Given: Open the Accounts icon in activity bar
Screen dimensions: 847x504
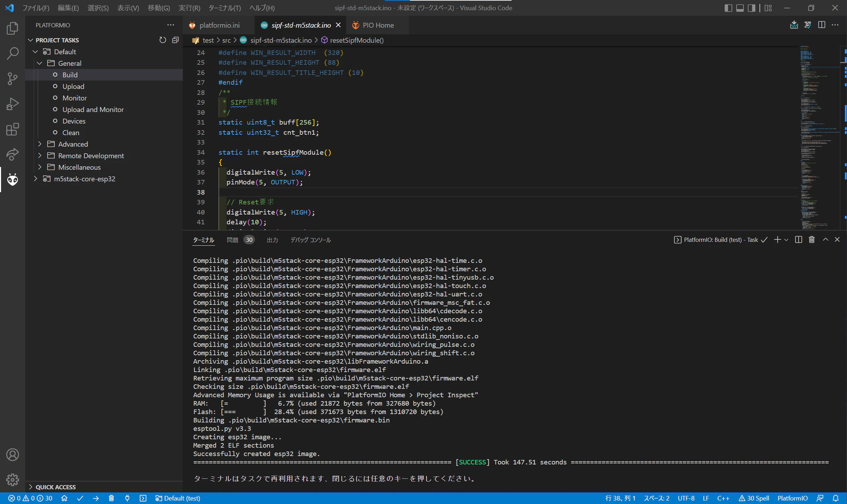Looking at the screenshot, I should click(13, 455).
